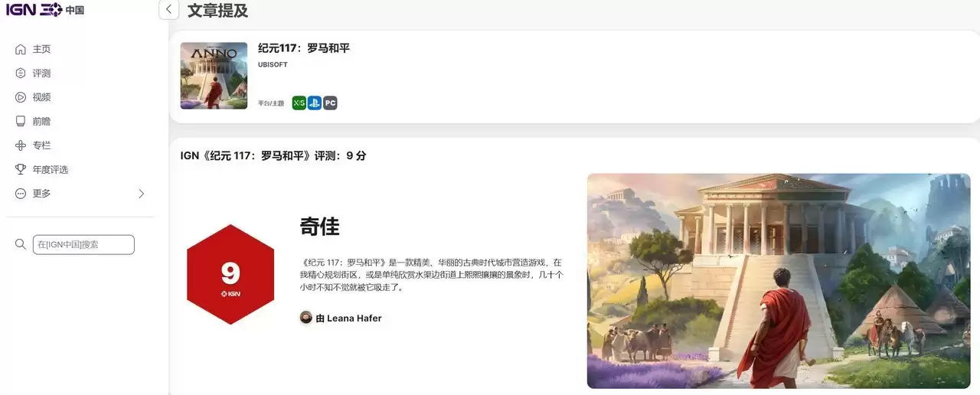Click the ellipsis icon beside 更多

click(x=21, y=194)
